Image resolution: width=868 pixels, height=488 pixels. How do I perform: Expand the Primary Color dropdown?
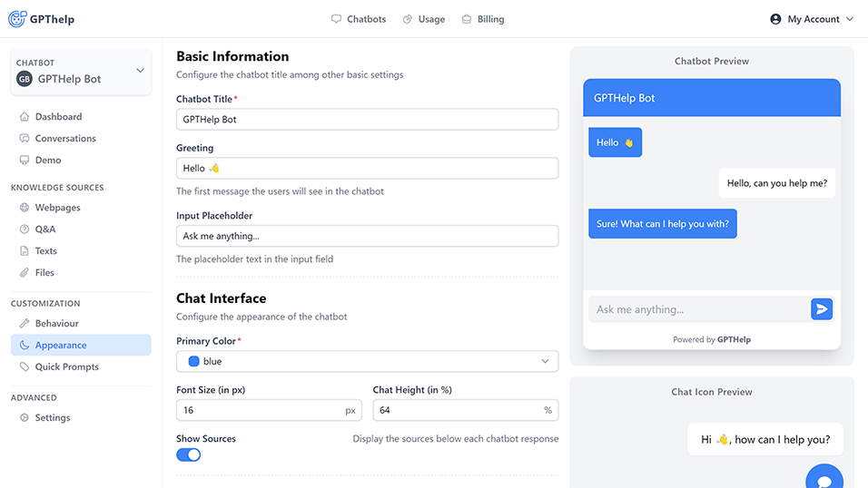367,361
